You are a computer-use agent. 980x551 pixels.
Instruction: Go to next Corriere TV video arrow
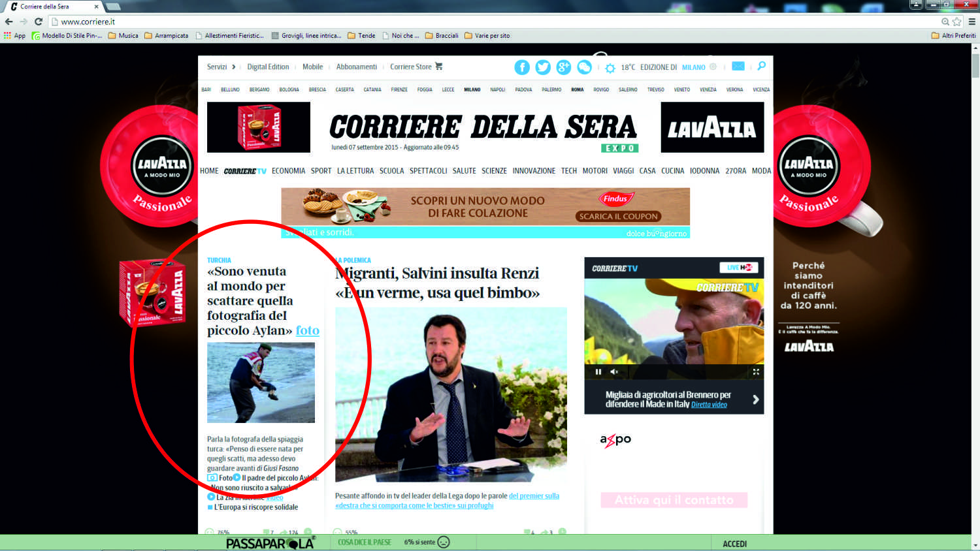[756, 400]
